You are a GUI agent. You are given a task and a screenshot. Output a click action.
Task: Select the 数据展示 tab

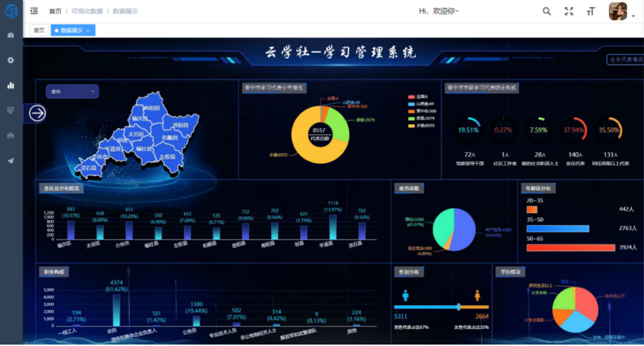[73, 30]
